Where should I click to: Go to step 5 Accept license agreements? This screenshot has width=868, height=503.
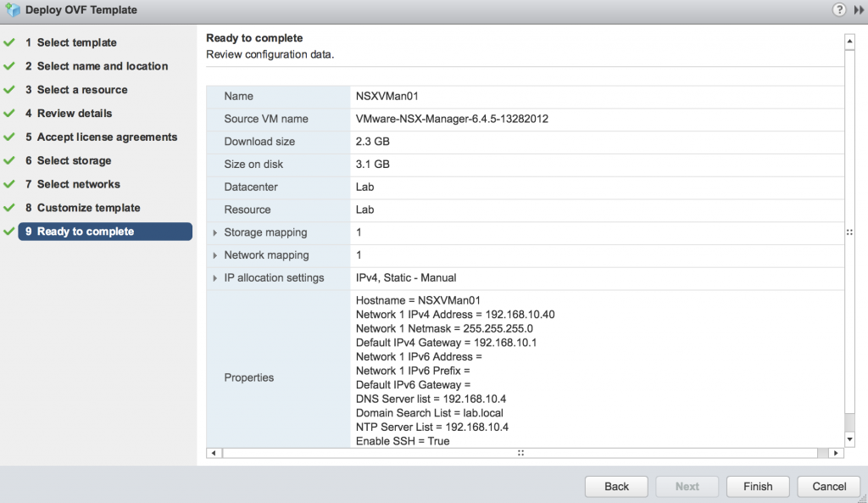(102, 137)
